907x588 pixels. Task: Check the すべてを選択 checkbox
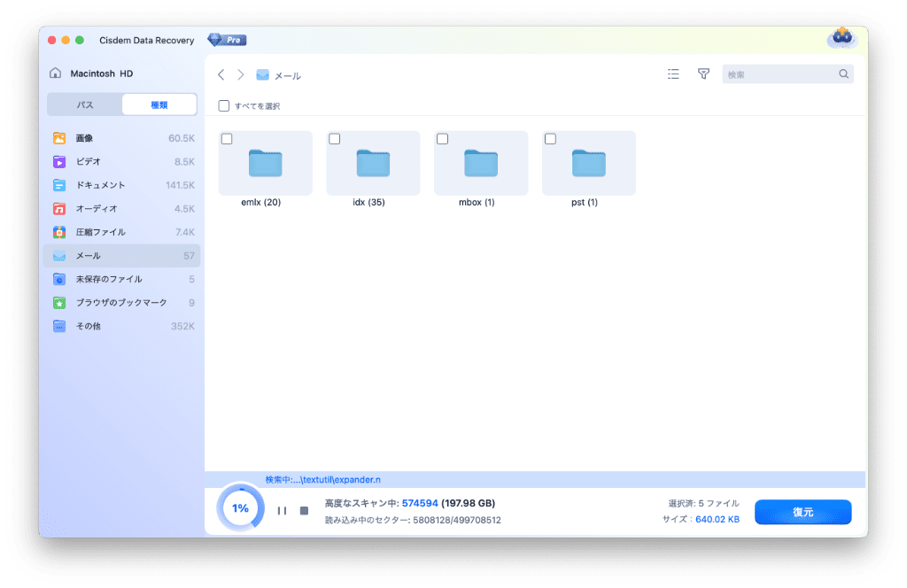click(x=224, y=106)
